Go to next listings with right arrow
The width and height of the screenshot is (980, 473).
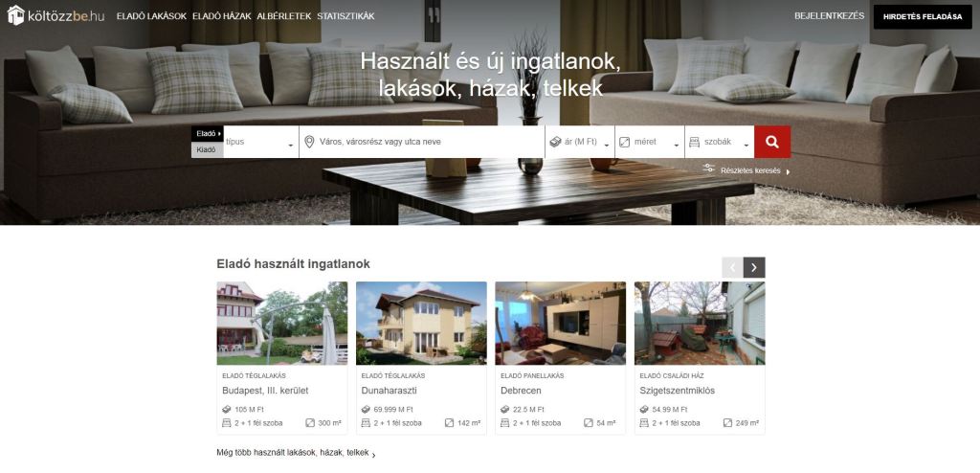tap(754, 268)
